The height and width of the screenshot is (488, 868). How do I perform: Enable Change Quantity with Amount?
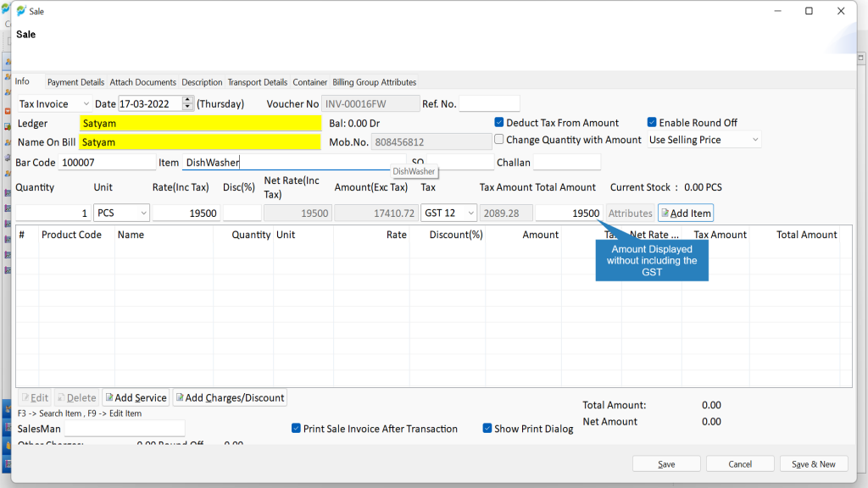coord(498,140)
